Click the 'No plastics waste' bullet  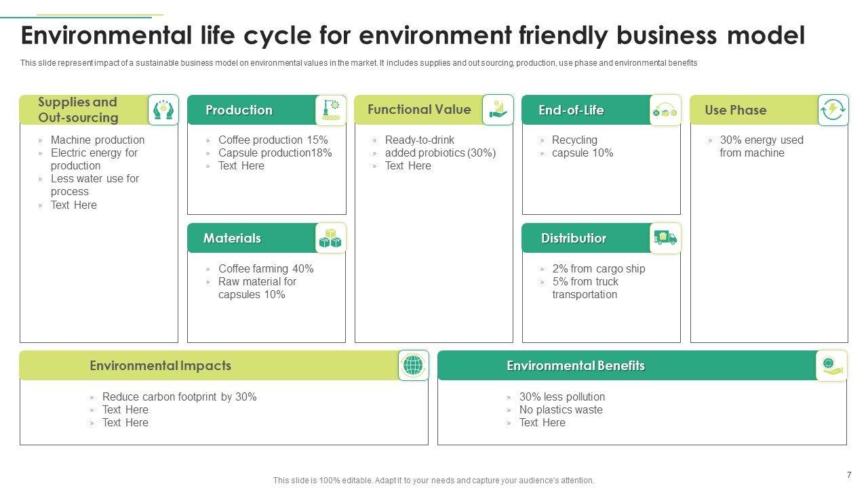(561, 409)
